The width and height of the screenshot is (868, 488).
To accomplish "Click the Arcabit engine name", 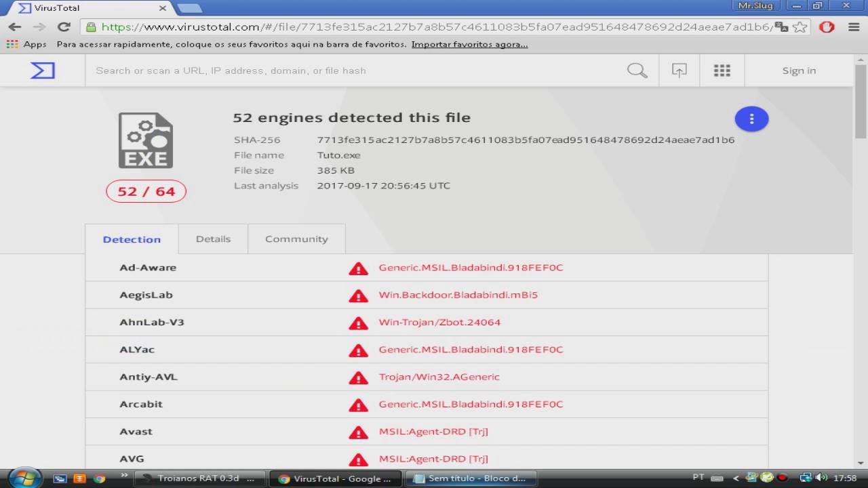I will click(141, 404).
